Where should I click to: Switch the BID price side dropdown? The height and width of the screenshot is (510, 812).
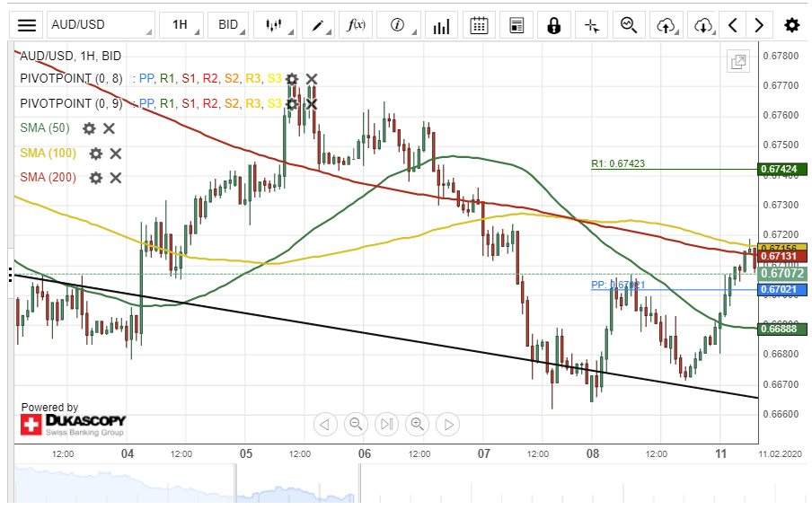point(228,25)
